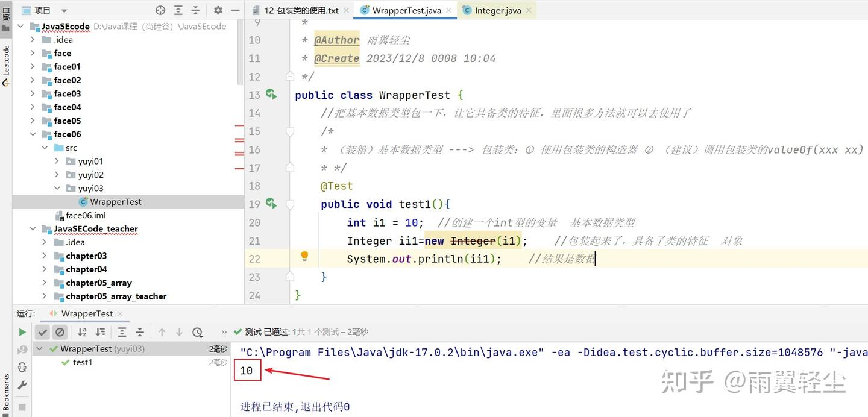The height and width of the screenshot is (417, 868).
Task: Click the Stop process square icon
Action: pos(22,406)
